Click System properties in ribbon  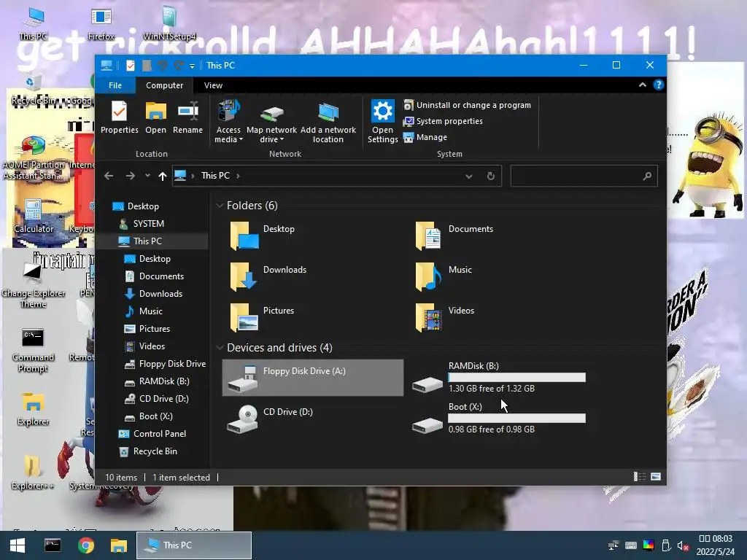(x=443, y=121)
